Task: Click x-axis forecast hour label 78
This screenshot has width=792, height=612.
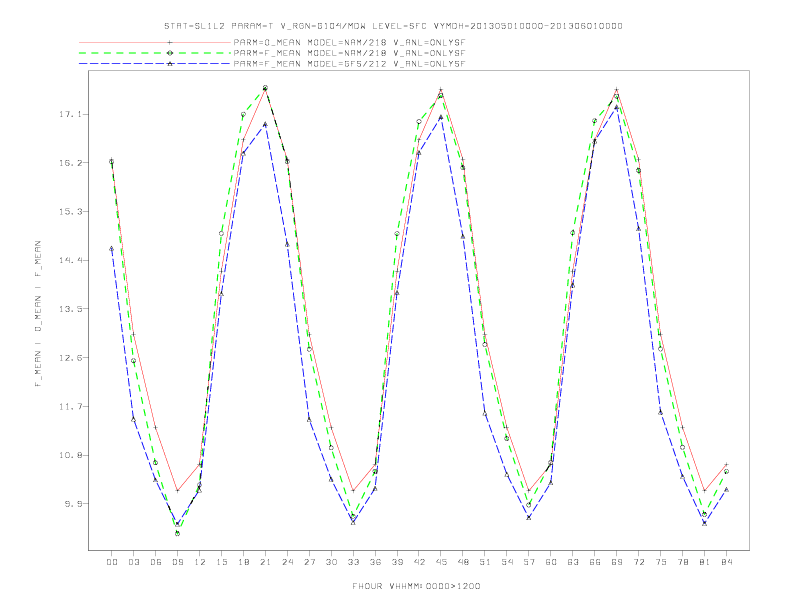Action: [x=682, y=562]
